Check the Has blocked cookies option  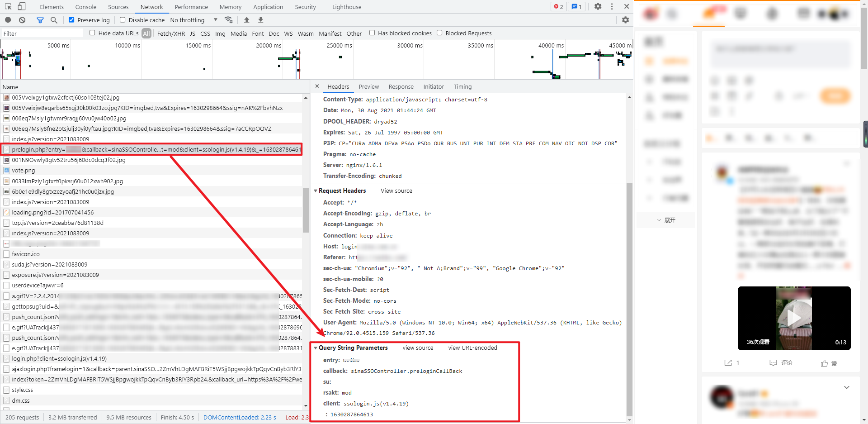[x=372, y=33]
